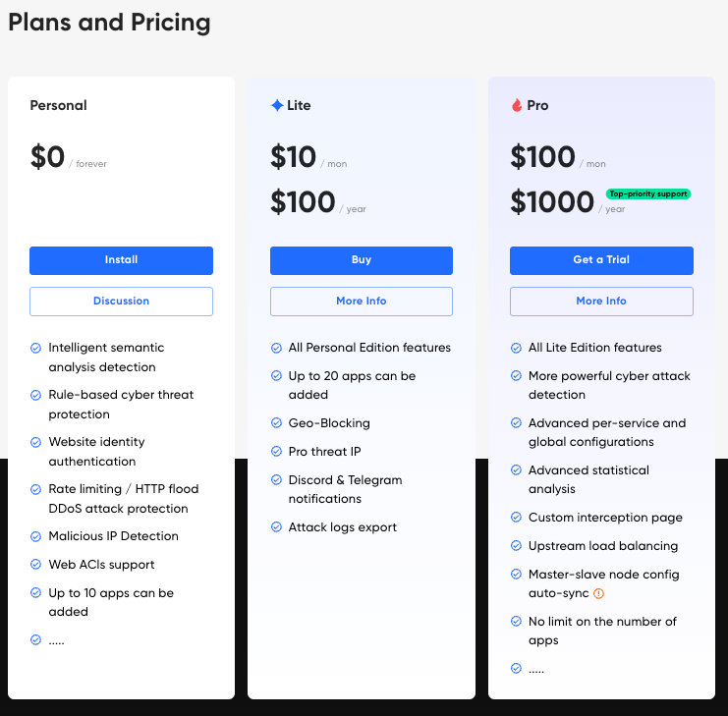Screen dimensions: 728x716
Task: Click checkmark icon next to Malicious IP Detection
Action: pos(36,536)
